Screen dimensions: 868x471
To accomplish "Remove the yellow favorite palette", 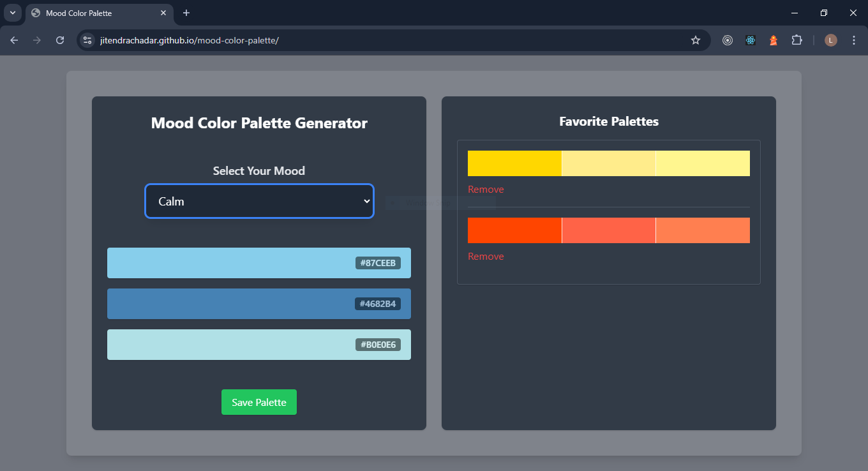I will (486, 190).
